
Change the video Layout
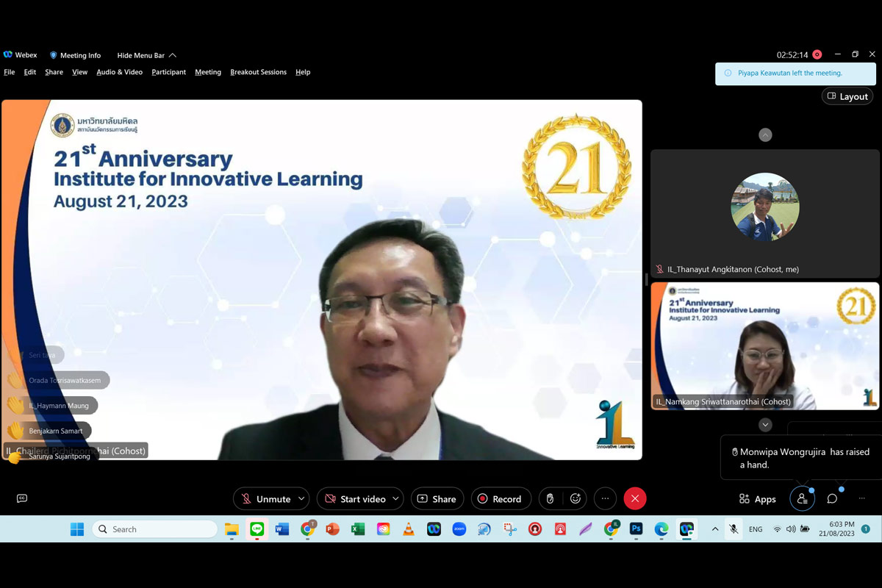pyautogui.click(x=847, y=96)
